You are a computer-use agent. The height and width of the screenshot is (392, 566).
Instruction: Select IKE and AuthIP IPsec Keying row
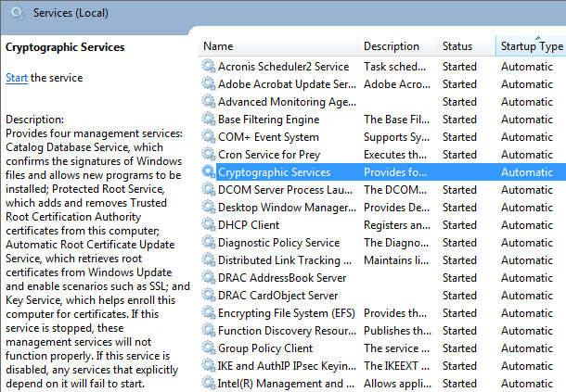coord(382,366)
